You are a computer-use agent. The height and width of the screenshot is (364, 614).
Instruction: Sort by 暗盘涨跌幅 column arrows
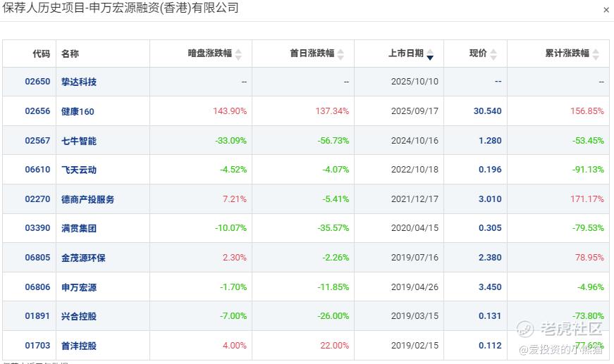coord(238,54)
